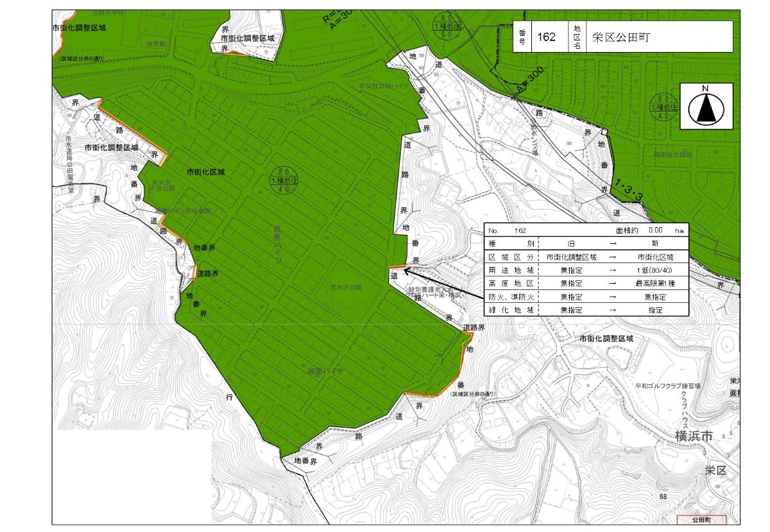770x532 pixels.
Task: Click the 1低(80/40) cell in 用途地域 row
Action: (654, 270)
